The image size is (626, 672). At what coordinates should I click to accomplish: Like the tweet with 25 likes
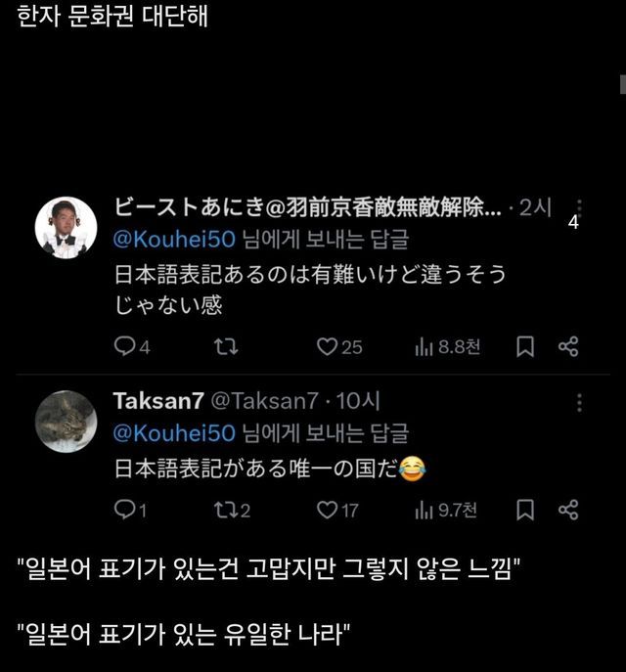pos(328,346)
